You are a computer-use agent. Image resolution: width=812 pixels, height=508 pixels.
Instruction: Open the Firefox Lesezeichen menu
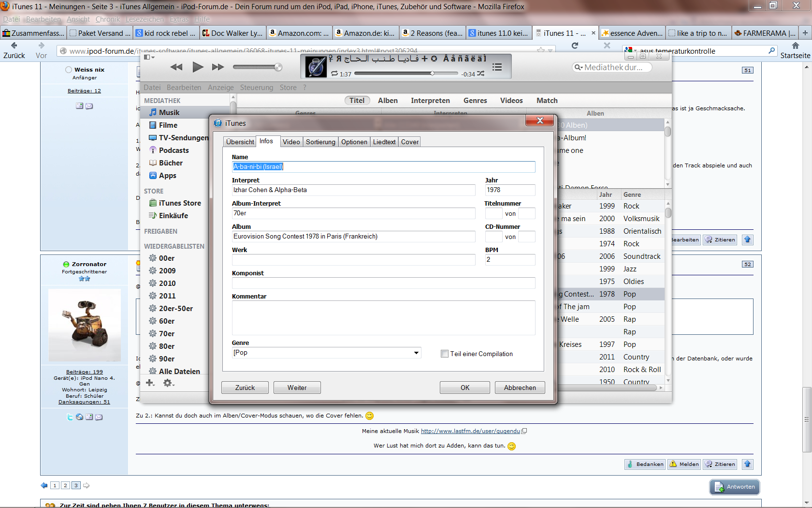145,19
